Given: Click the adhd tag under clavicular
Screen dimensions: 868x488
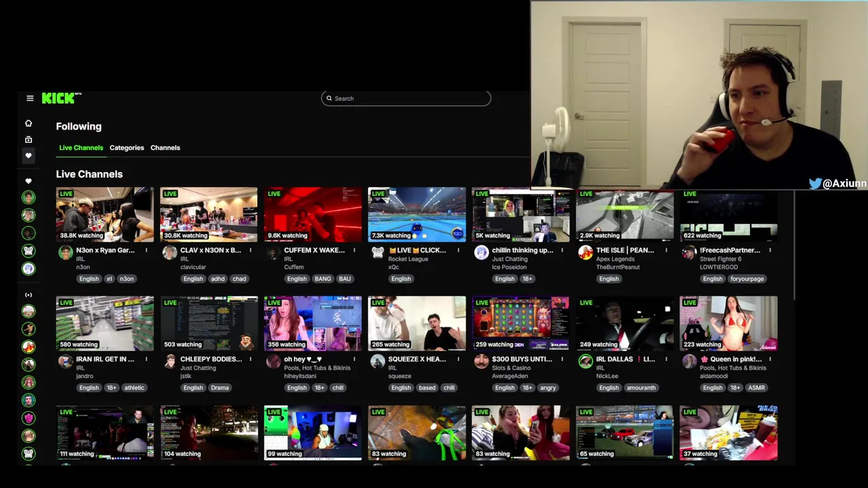Looking at the screenshot, I should (218, 279).
